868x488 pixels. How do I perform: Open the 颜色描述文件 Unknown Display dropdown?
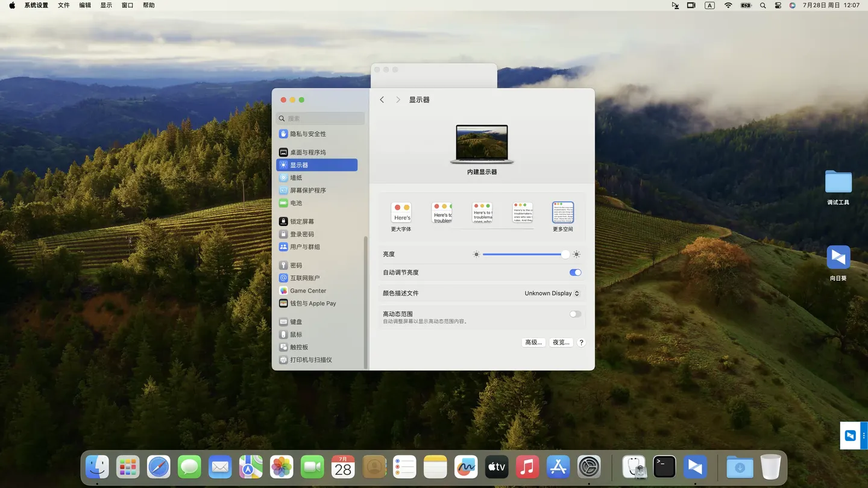[x=552, y=293]
